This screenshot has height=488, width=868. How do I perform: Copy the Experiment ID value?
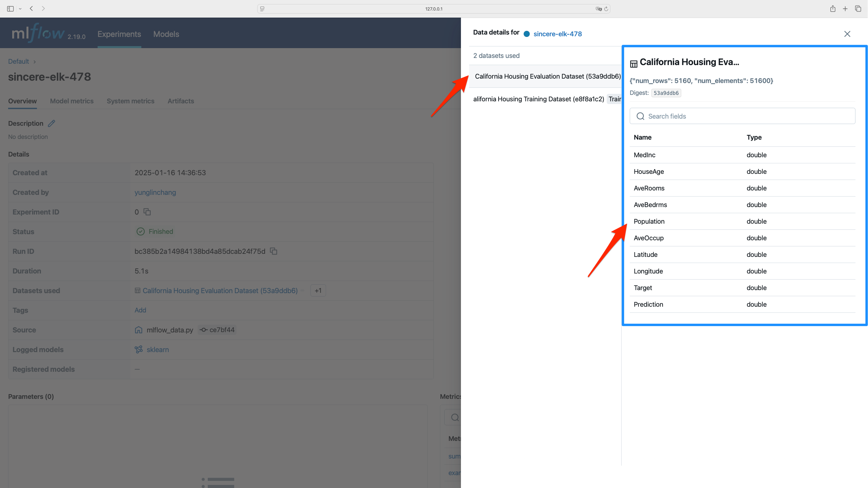pos(147,212)
